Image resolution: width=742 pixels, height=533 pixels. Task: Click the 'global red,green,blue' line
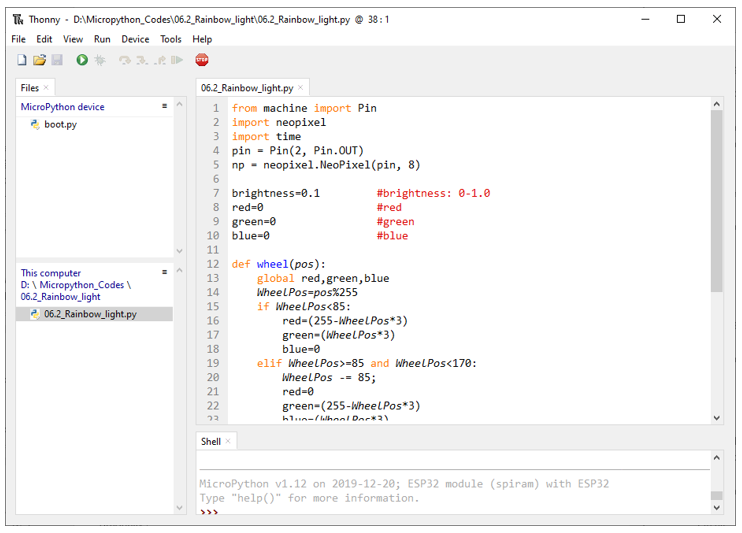[323, 279]
